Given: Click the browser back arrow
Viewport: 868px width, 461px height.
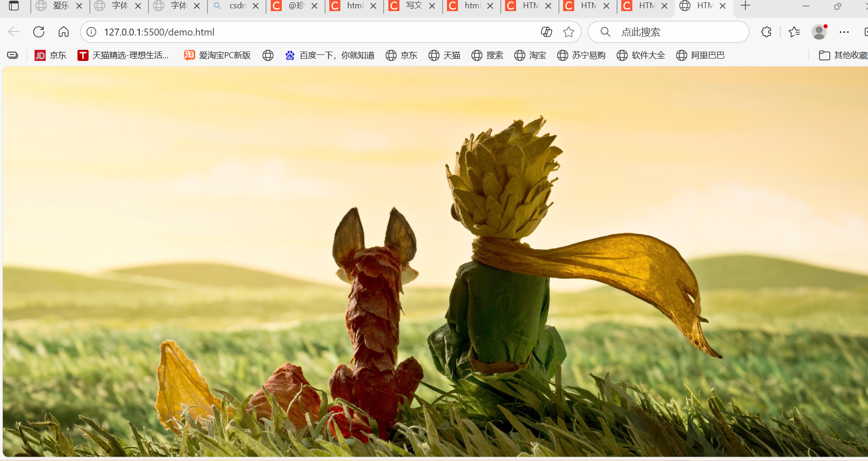Looking at the screenshot, I should [14, 32].
